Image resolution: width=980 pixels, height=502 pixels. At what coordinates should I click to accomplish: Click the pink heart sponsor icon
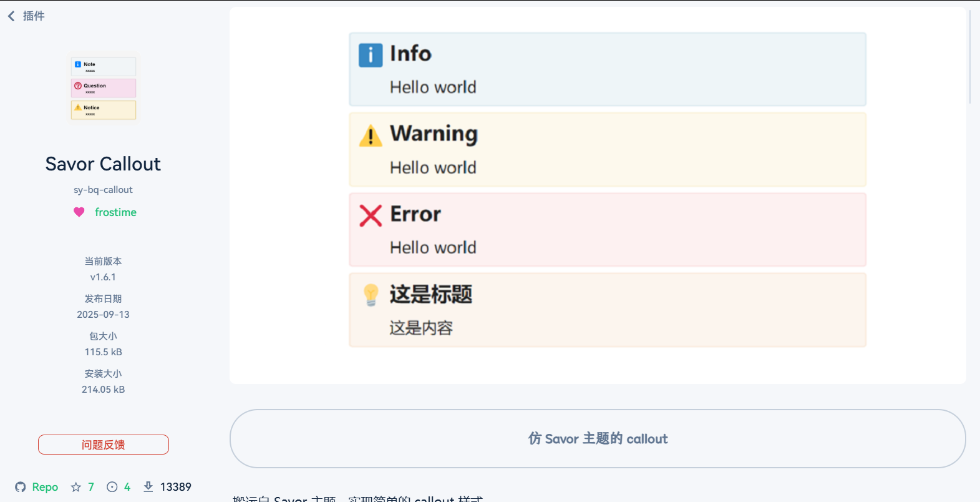(79, 212)
